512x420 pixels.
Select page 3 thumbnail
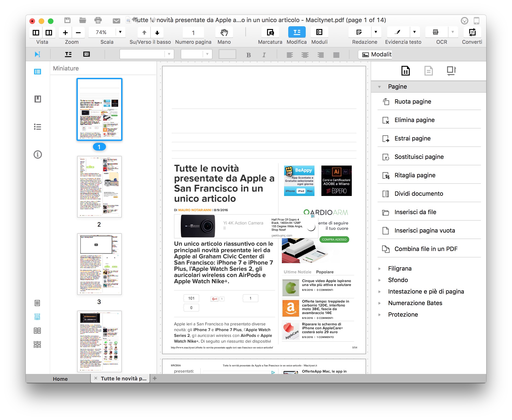[x=99, y=264]
